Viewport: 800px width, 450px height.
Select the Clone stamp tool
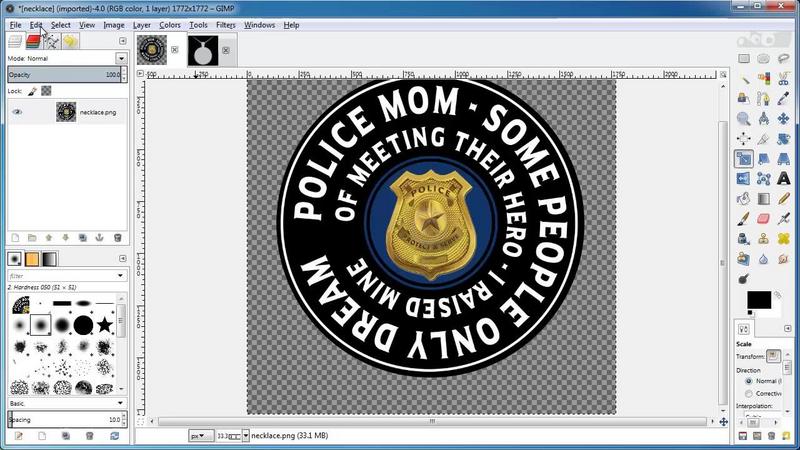(763, 238)
